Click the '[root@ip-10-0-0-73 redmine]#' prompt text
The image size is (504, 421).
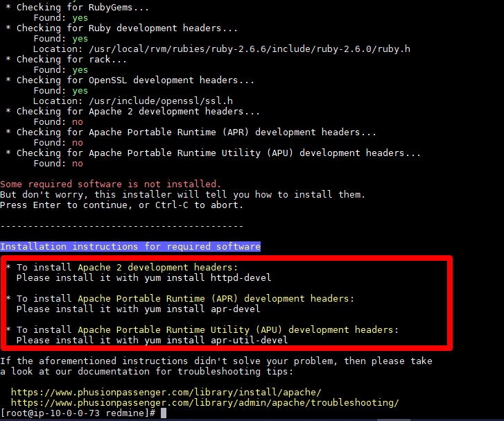click(x=78, y=413)
